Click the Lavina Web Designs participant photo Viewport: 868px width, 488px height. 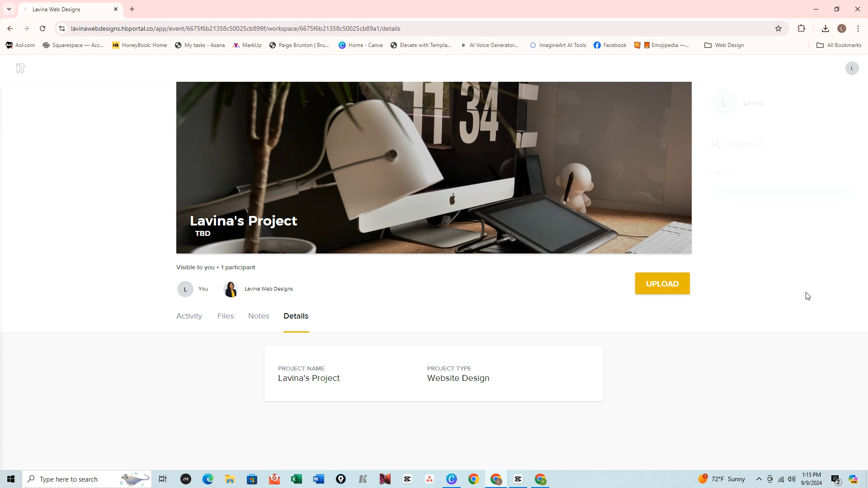pos(231,289)
